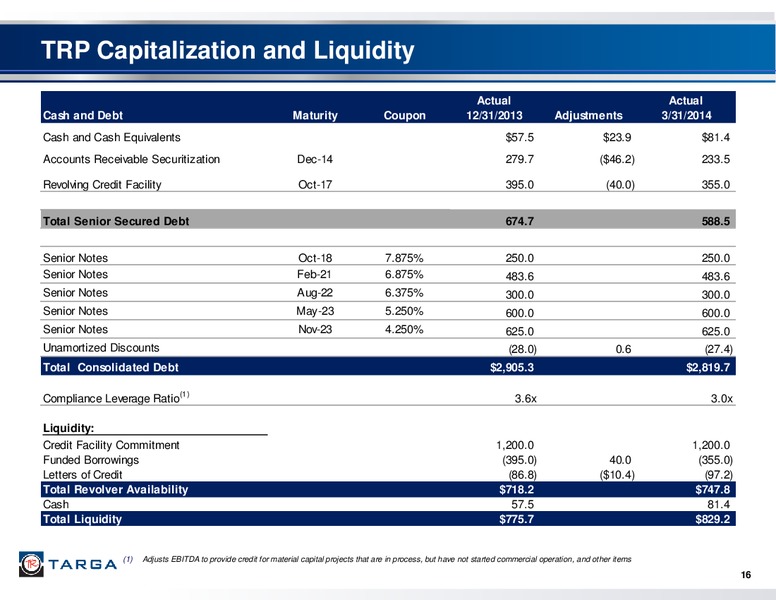This screenshot has width=776, height=600.
Task: Click the 'Coupon' column header
Action: point(404,115)
